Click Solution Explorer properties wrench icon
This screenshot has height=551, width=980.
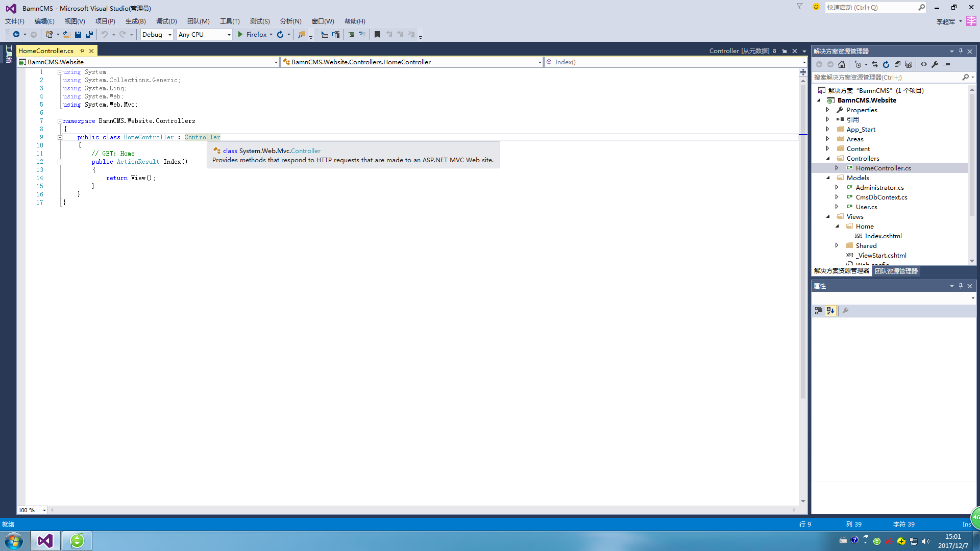pyautogui.click(x=935, y=64)
